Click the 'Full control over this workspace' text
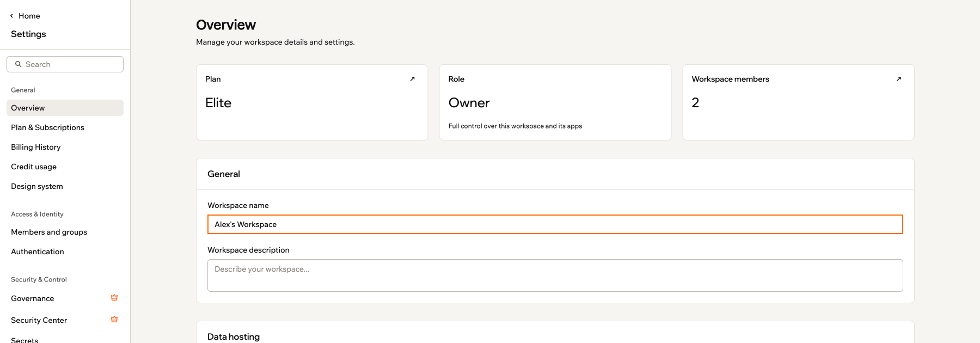 click(515, 126)
